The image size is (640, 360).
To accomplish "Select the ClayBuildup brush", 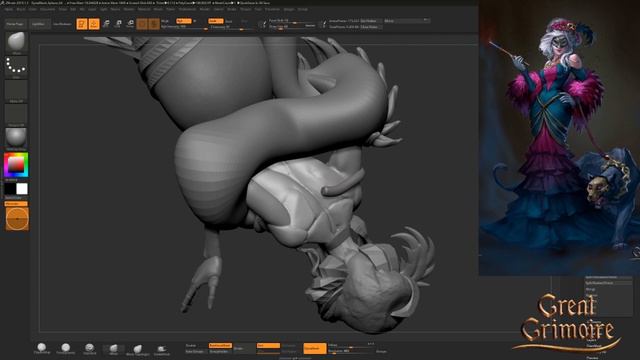I will coord(42,348).
